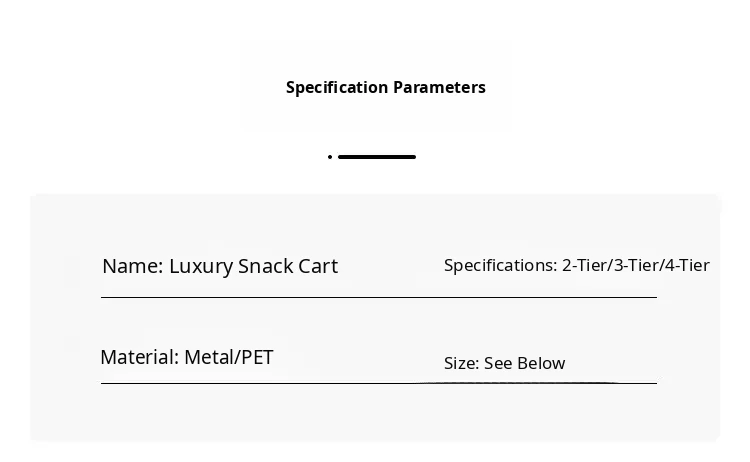Click the Specification Parameters heading
750x462 pixels.
(385, 87)
